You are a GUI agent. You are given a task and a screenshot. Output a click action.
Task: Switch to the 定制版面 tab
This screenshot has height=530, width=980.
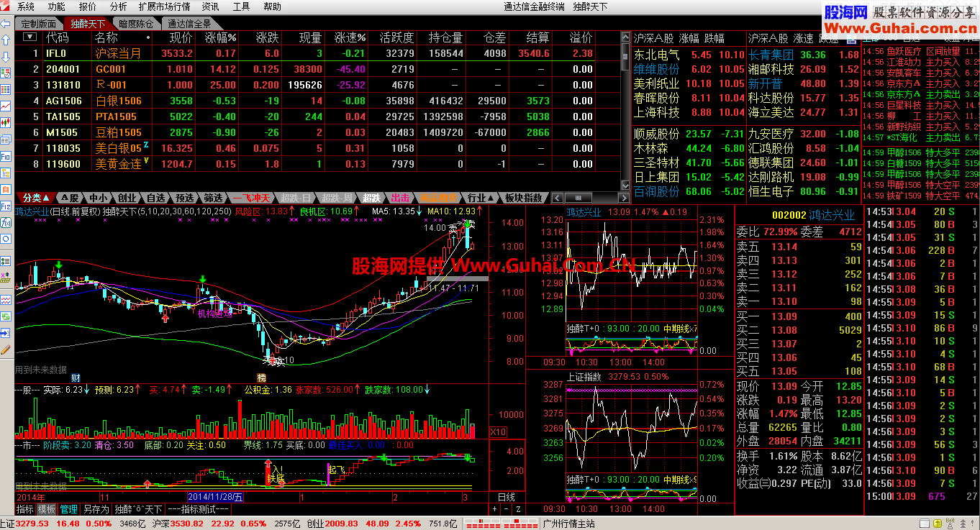(x=39, y=24)
